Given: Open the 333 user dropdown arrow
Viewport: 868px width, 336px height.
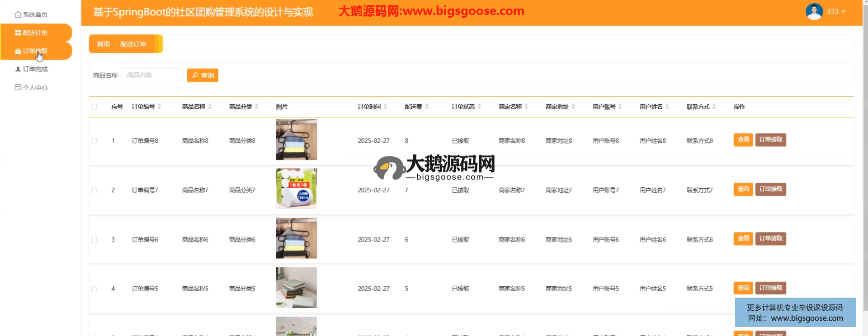Looking at the screenshot, I should (x=843, y=12).
